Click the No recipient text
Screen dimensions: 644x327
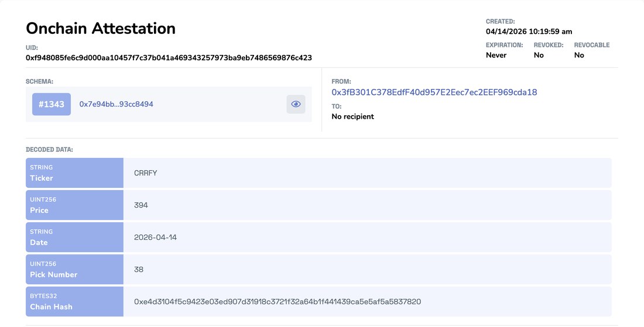click(x=353, y=116)
